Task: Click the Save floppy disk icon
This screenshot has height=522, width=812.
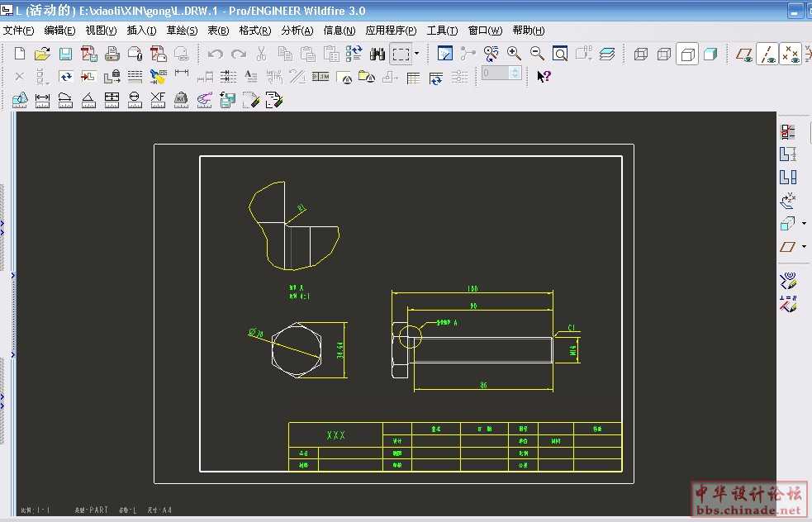Action: (x=65, y=55)
